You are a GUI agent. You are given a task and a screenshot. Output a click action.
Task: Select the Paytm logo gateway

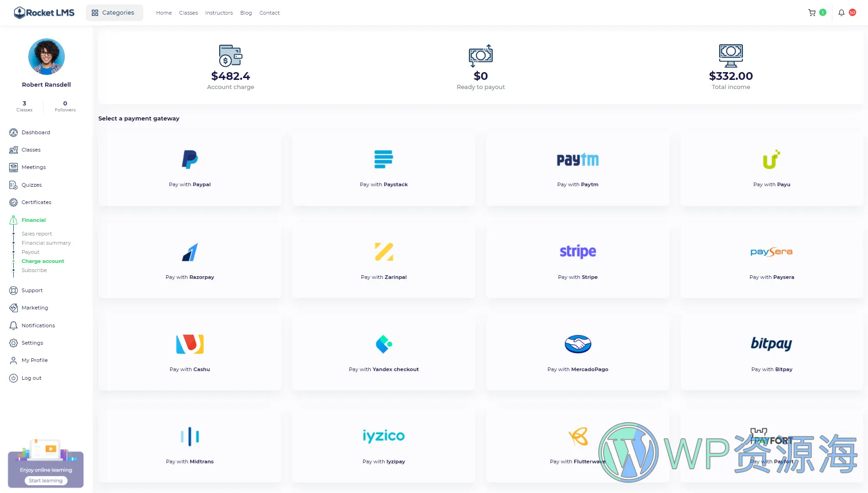[578, 160]
